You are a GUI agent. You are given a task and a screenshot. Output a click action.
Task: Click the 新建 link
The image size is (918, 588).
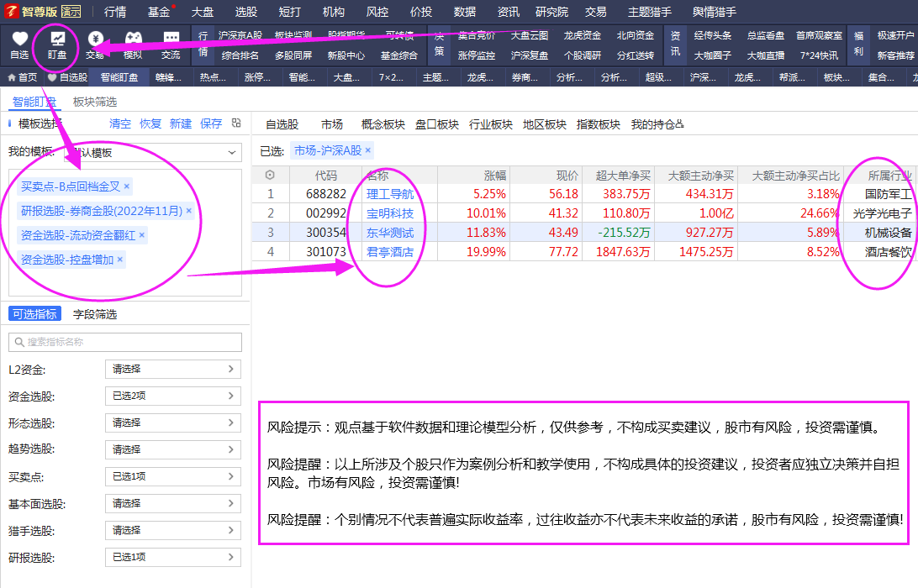(180, 123)
